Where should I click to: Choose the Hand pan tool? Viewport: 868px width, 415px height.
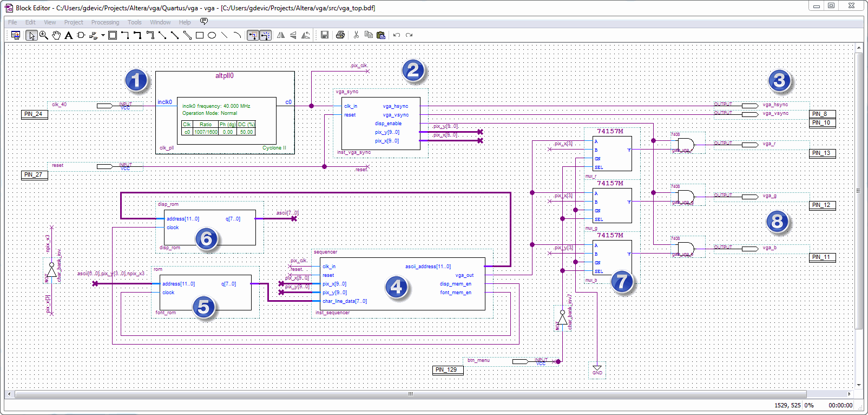click(56, 35)
